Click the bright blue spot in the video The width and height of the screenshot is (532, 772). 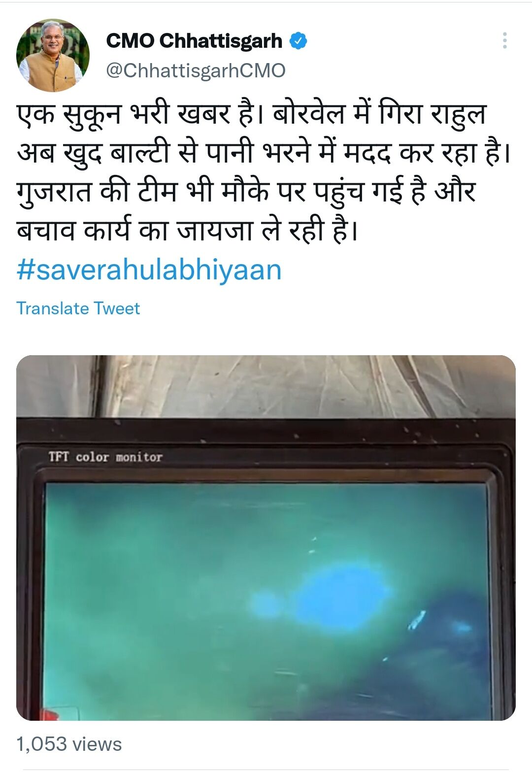coord(343,597)
